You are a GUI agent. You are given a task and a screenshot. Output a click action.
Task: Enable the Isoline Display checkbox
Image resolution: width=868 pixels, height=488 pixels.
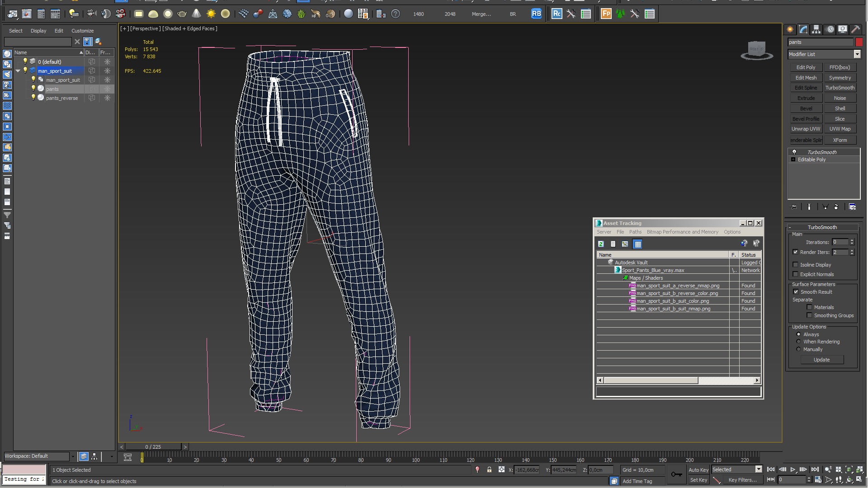pyautogui.click(x=795, y=265)
